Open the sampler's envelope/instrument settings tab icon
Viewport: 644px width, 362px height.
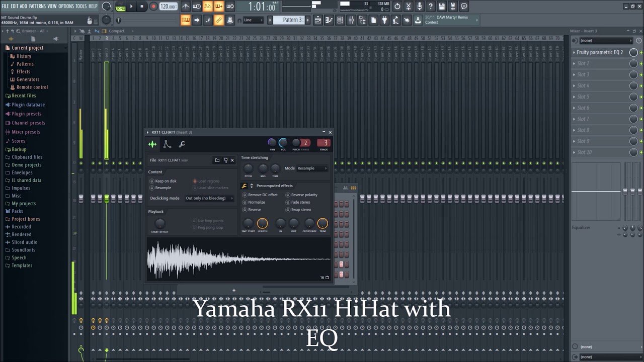(167, 144)
